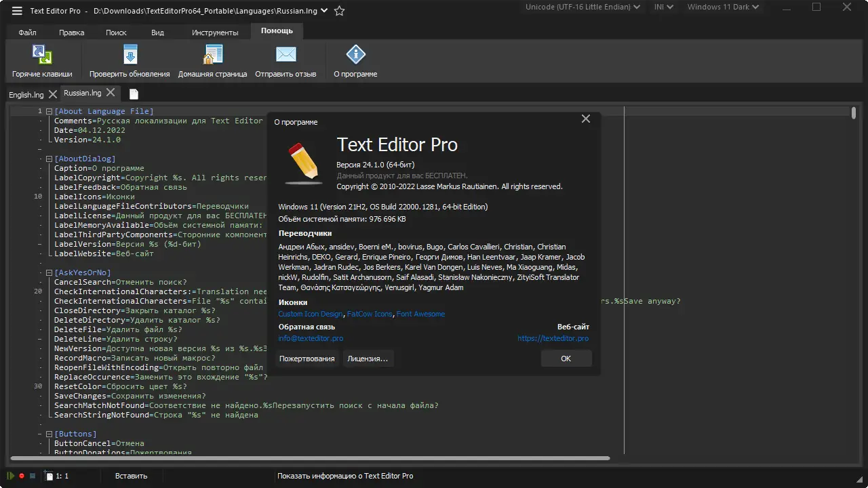
Task: Click line RecordMacro=Записать новый макрос?
Action: coord(135,358)
